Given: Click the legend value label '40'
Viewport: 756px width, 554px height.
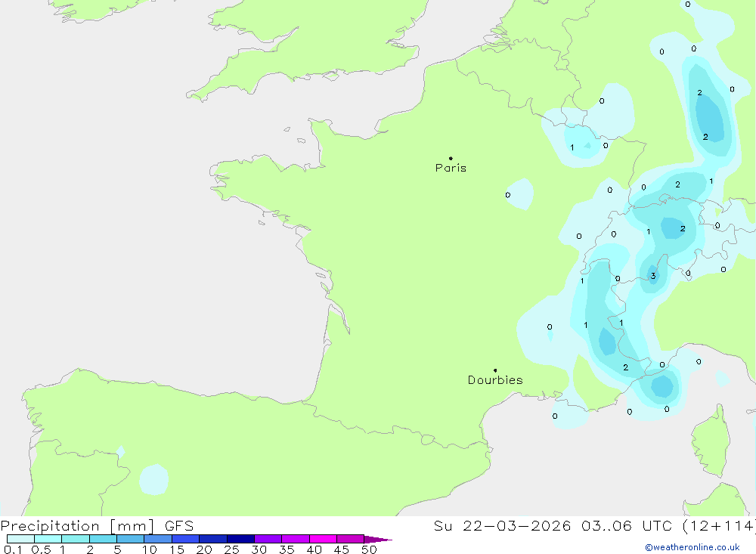Looking at the screenshot, I should click(314, 549).
